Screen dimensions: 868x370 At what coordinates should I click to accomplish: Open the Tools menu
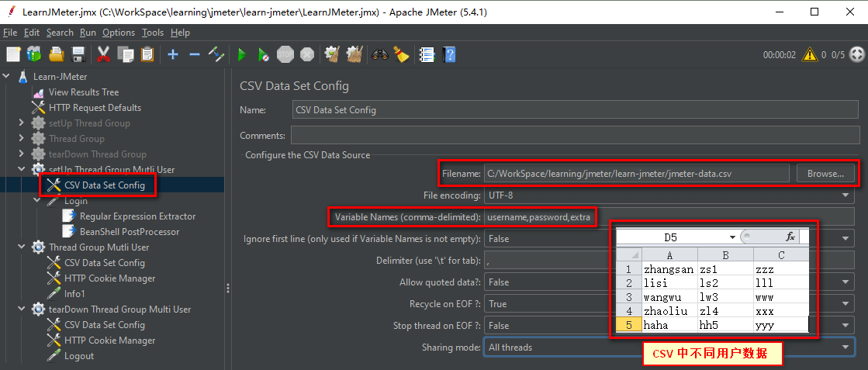coord(153,33)
